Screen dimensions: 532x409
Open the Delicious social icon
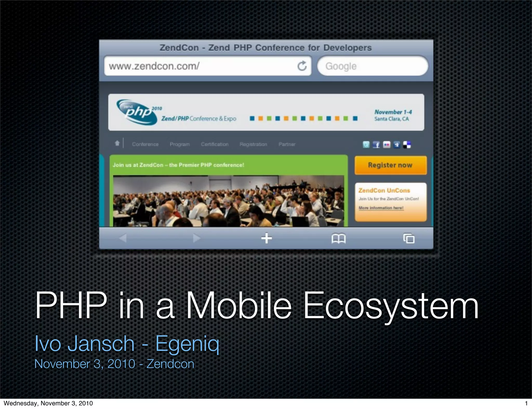(x=407, y=145)
